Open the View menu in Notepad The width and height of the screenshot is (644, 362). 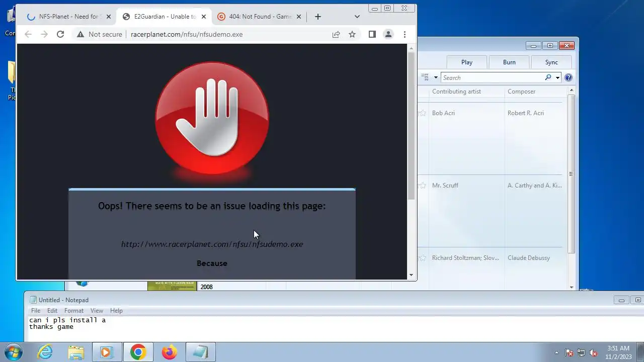(x=97, y=311)
